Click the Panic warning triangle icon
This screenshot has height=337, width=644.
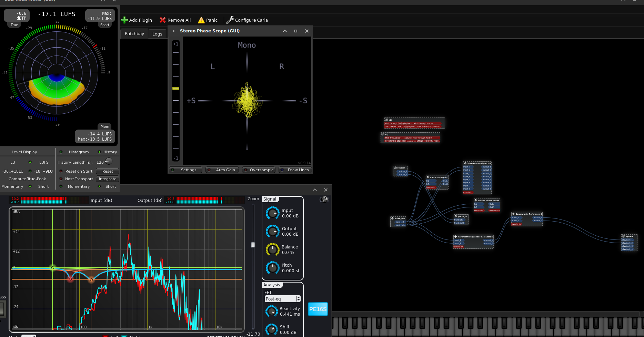click(x=201, y=20)
